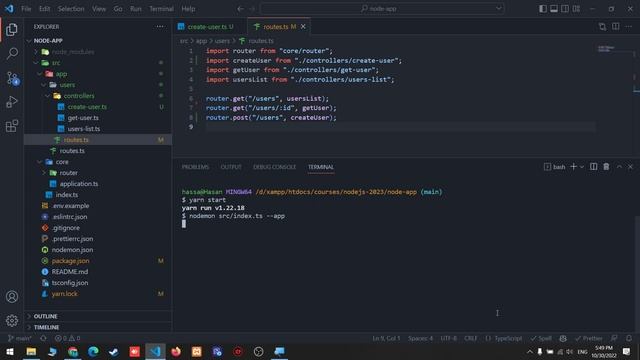
Task: Open the Accounts menu icon
Action: (x=12, y=297)
